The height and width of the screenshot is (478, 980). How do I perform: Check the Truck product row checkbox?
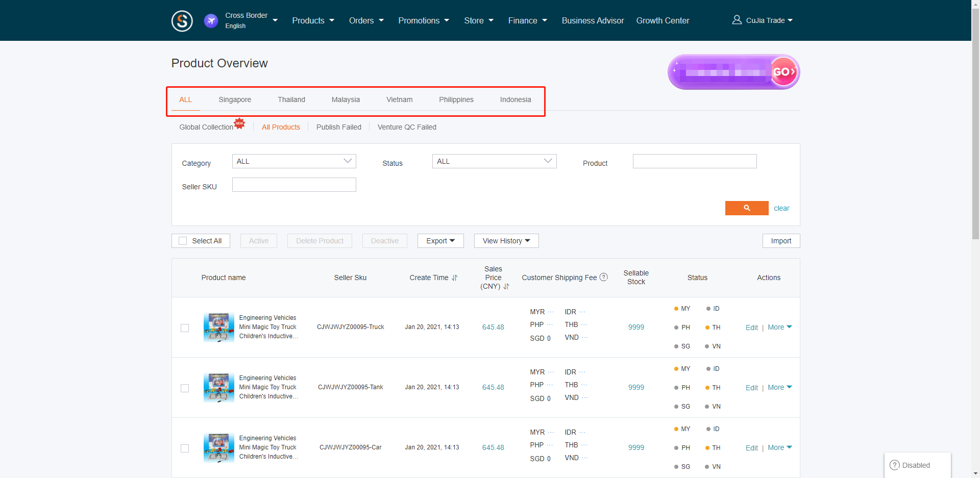[x=185, y=328]
